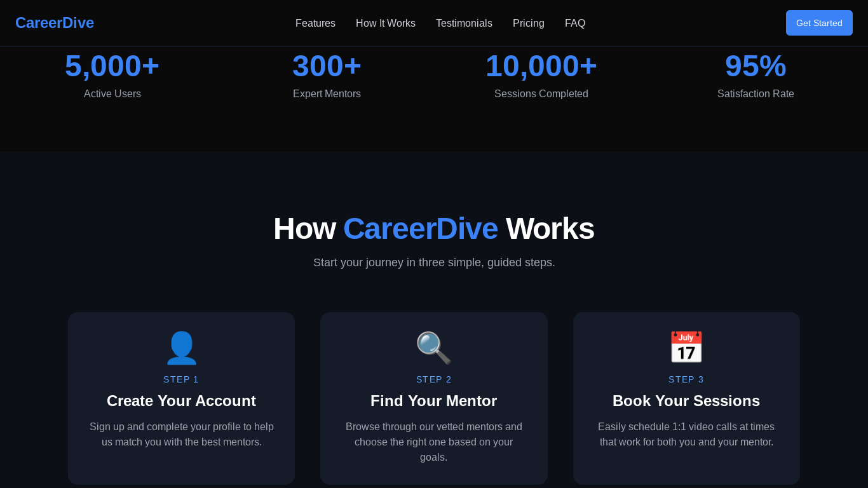Click the STEP 2 label
868x488 pixels.
pyautogui.click(x=434, y=379)
